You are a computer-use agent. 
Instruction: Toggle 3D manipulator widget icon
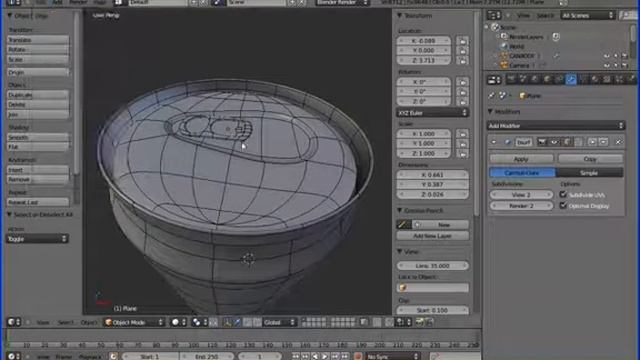pos(227,322)
